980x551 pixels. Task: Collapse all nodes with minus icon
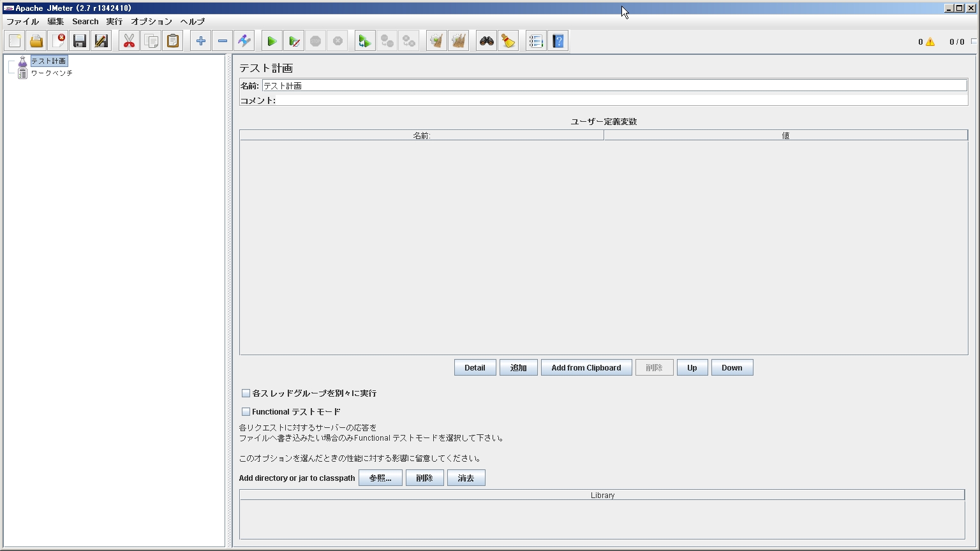pos(223,41)
